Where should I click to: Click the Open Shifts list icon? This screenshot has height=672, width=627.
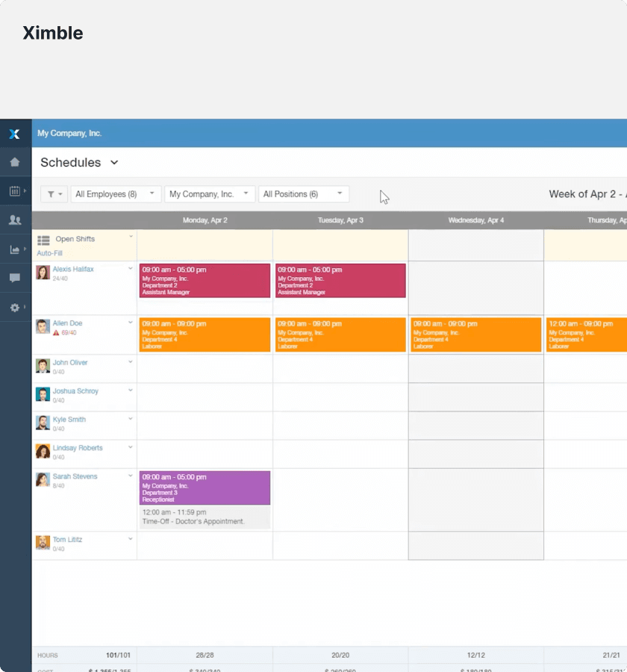(x=43, y=240)
